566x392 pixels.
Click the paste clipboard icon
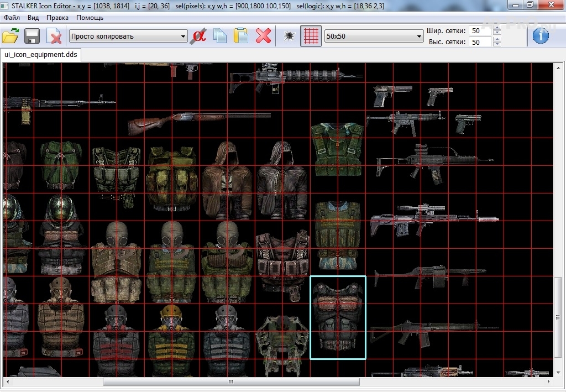coord(241,36)
